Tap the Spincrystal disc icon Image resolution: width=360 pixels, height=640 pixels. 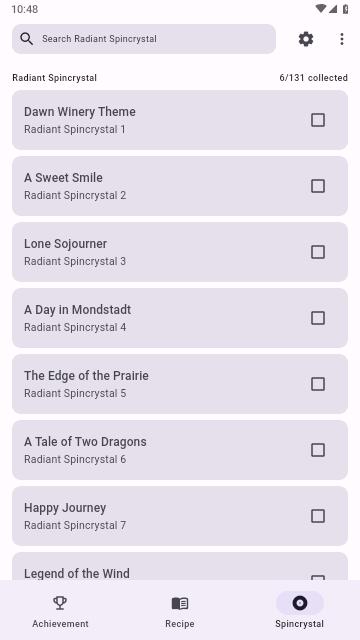coord(300,603)
